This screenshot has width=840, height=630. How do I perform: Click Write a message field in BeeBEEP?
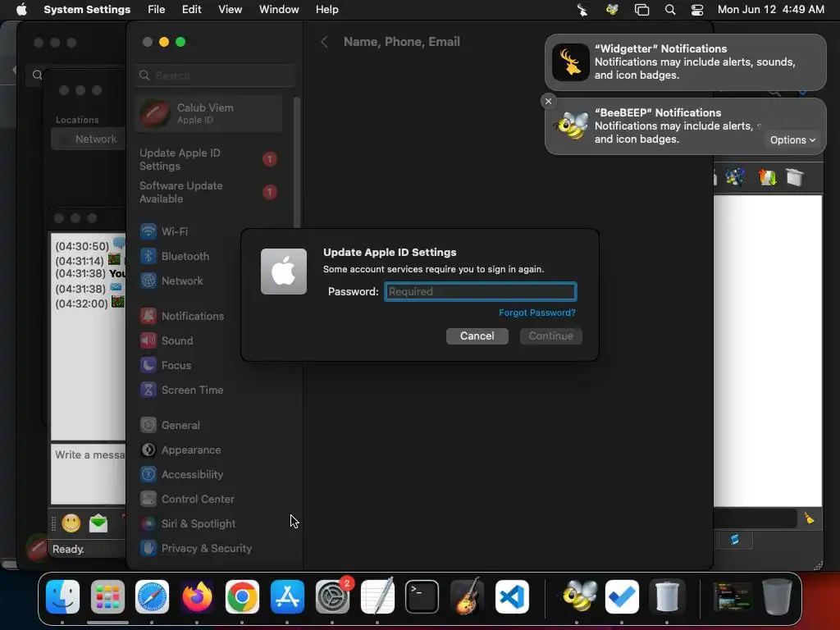89,473
